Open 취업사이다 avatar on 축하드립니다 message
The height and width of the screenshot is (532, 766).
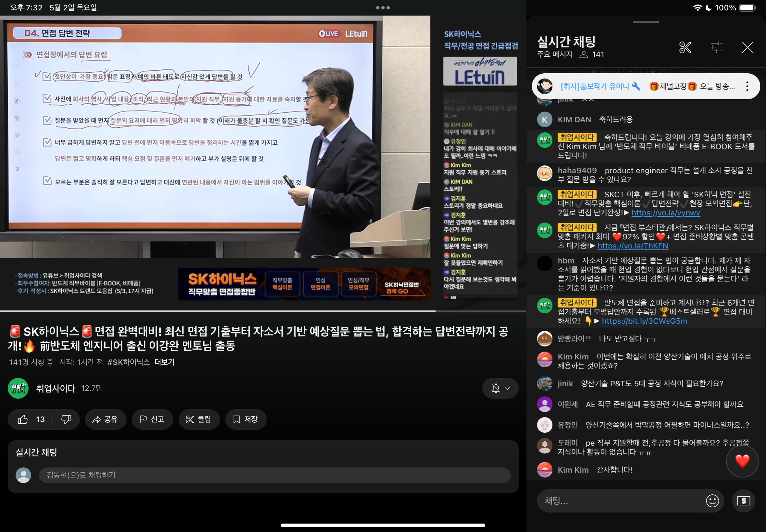point(545,140)
